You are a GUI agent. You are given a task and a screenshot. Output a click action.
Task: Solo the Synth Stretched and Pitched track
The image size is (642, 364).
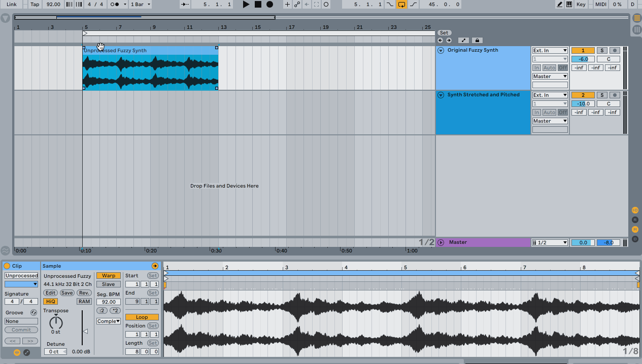(x=601, y=95)
